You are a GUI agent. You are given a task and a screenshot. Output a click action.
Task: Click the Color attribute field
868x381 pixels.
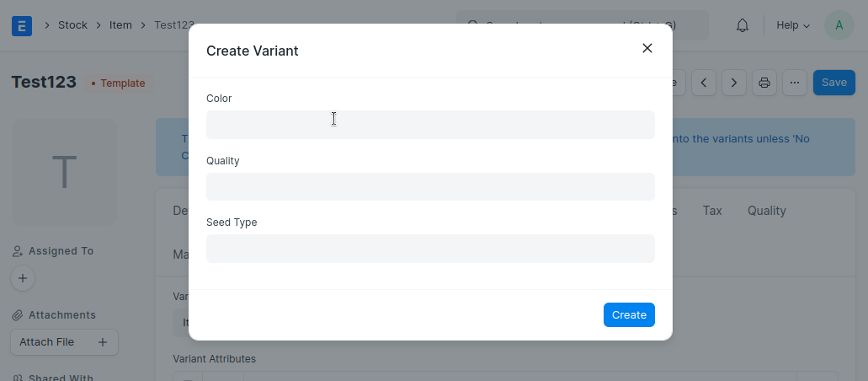[430, 125]
